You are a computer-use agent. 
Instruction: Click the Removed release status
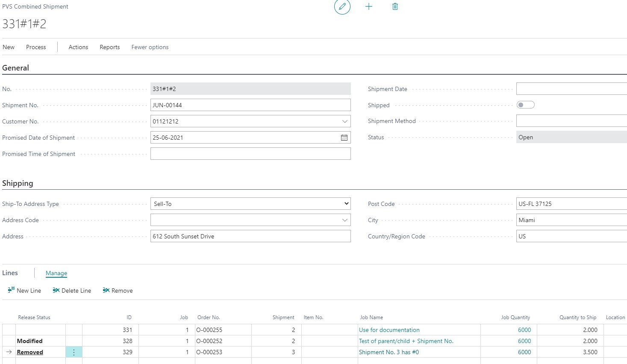(30, 352)
